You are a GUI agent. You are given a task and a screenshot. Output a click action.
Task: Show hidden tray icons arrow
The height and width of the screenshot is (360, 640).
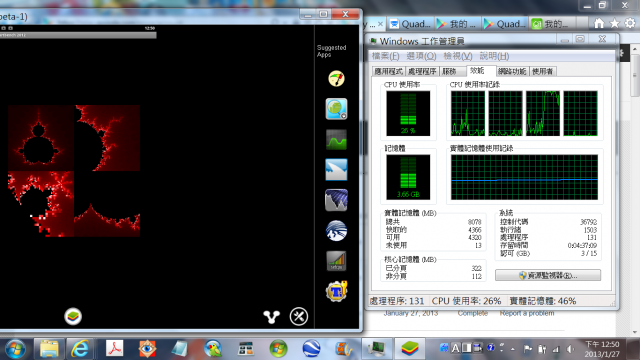click(513, 349)
